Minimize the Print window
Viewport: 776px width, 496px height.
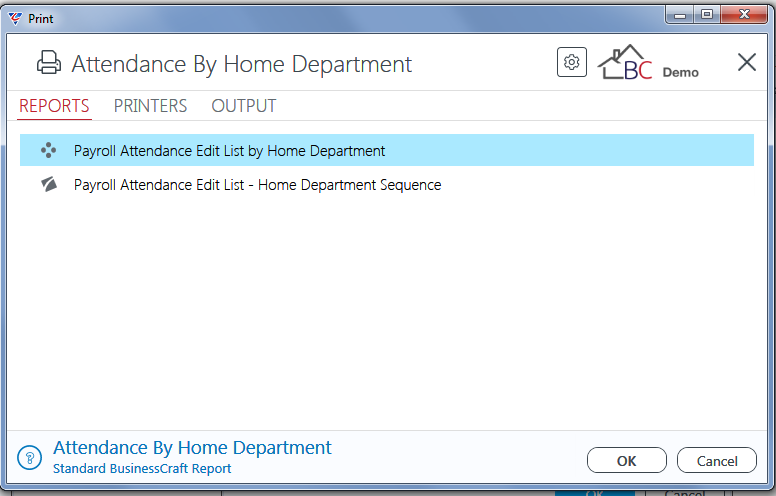click(680, 14)
